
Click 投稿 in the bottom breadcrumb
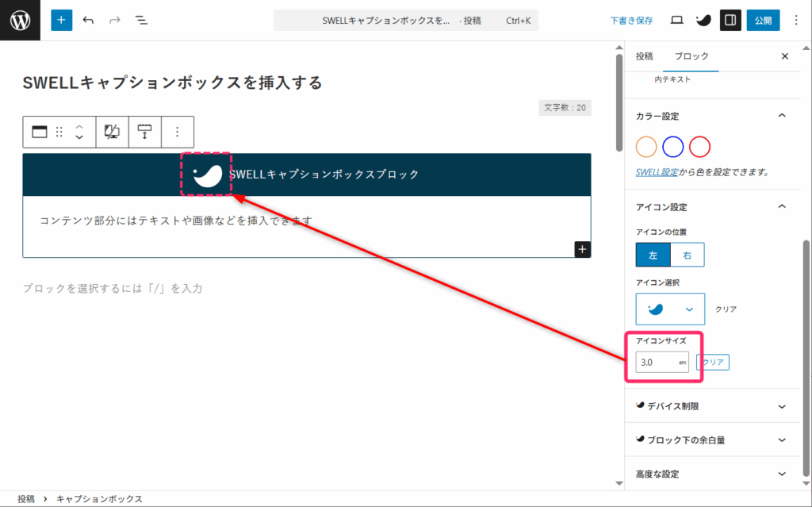pos(26,499)
